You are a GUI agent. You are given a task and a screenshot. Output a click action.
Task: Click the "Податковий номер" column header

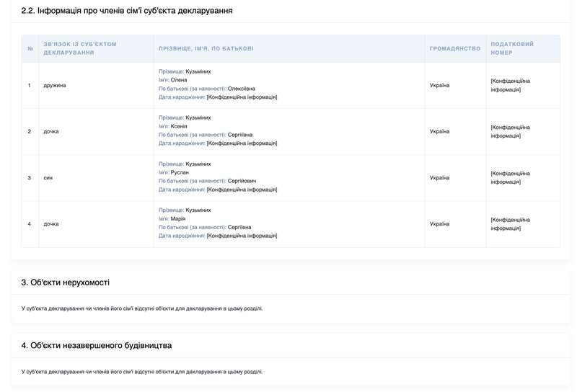point(512,48)
